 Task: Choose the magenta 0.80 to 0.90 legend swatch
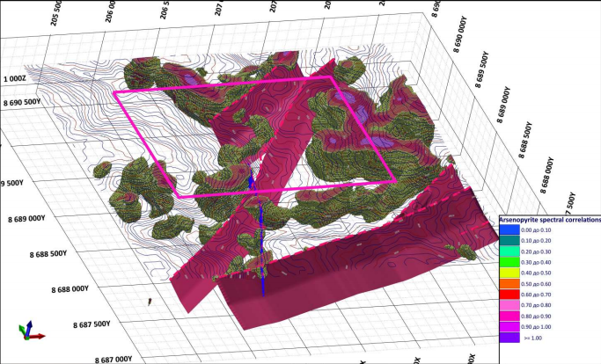[x=509, y=317]
